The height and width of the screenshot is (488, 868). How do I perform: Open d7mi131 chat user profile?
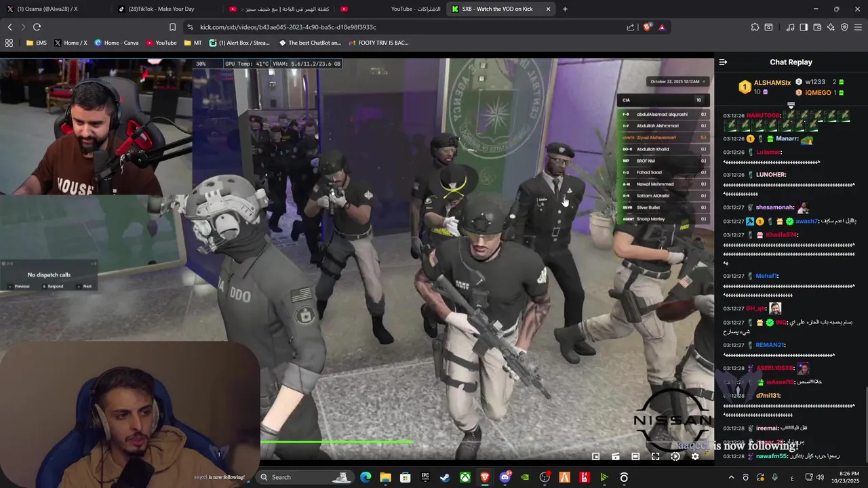tap(768, 396)
